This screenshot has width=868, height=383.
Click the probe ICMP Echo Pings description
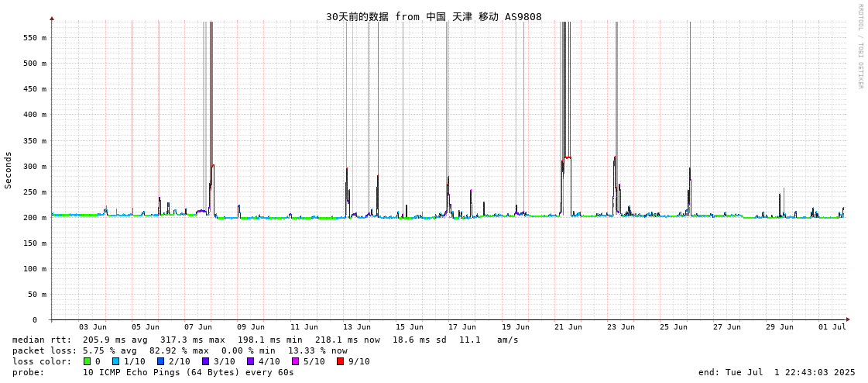188,372
